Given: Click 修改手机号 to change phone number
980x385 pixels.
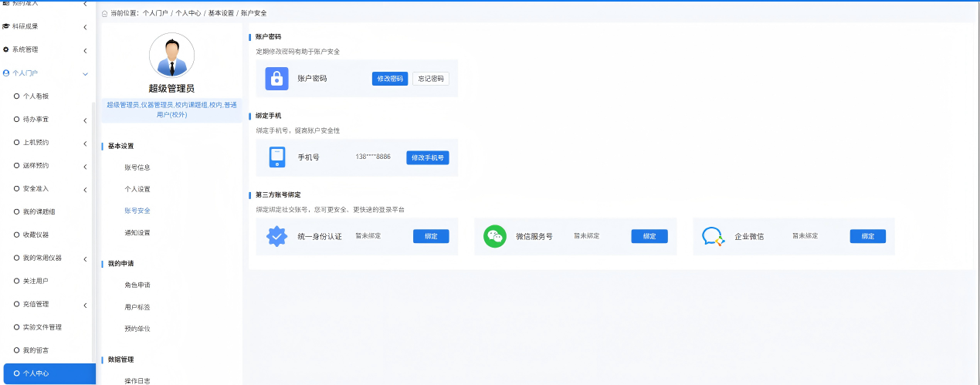Looking at the screenshot, I should (428, 157).
